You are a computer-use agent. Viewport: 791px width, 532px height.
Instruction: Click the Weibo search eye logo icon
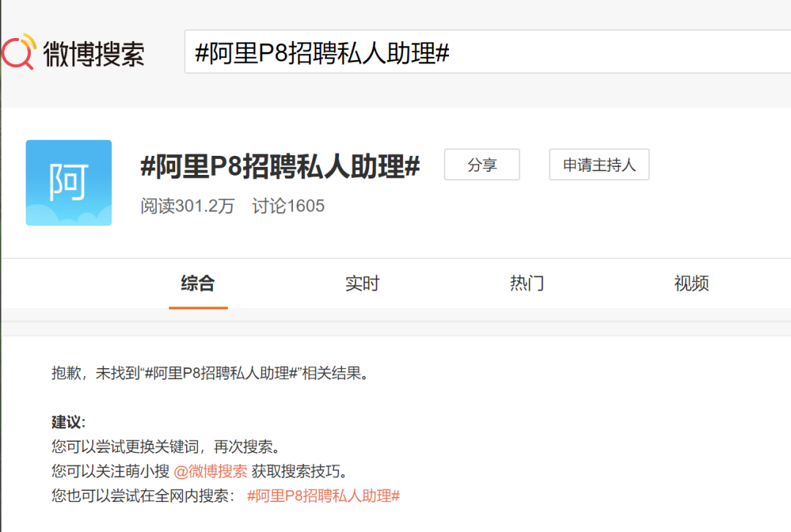(19, 52)
